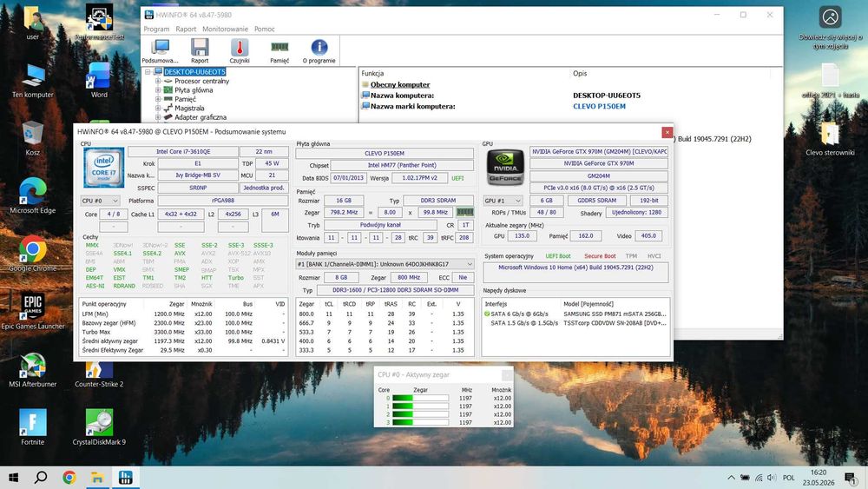Open the Clevo sterowniki folder
Screen dimensions: 868x489
830,138
